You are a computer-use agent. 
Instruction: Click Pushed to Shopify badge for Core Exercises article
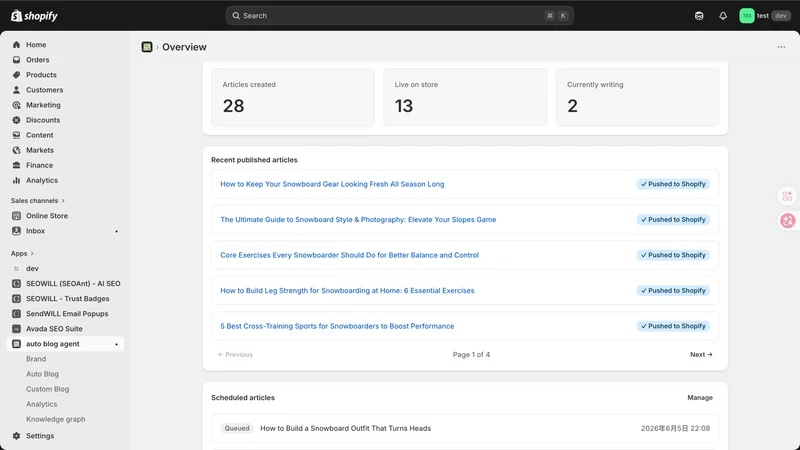pyautogui.click(x=673, y=255)
